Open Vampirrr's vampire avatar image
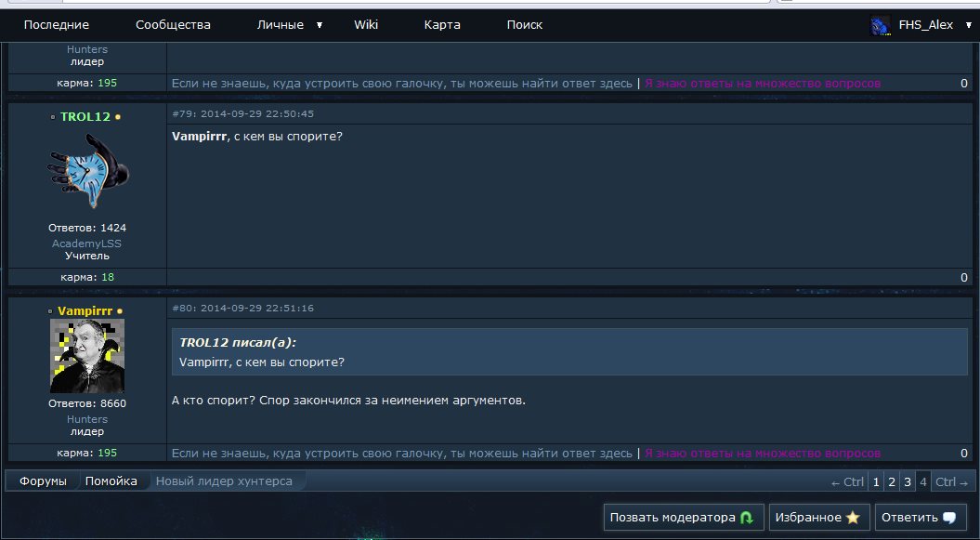 87,356
